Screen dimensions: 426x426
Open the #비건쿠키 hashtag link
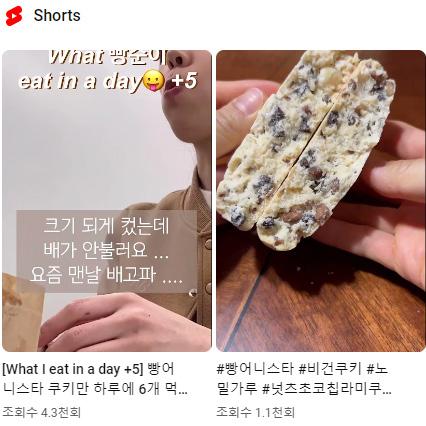tap(330, 369)
